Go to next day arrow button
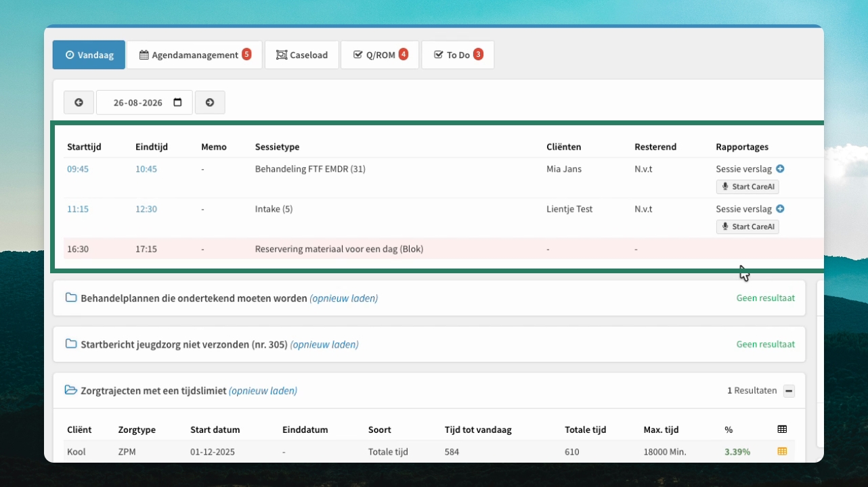Viewport: 868px width, 487px height. [210, 103]
